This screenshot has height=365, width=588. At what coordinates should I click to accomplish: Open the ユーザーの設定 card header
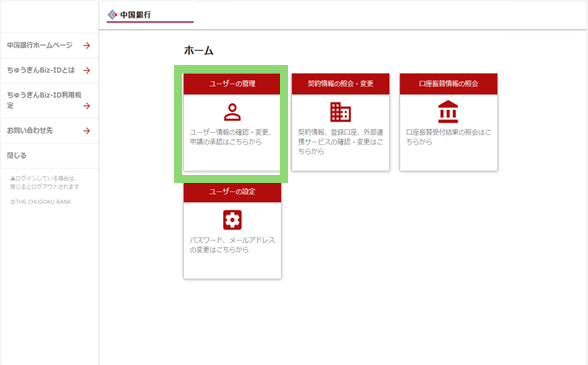tap(232, 192)
